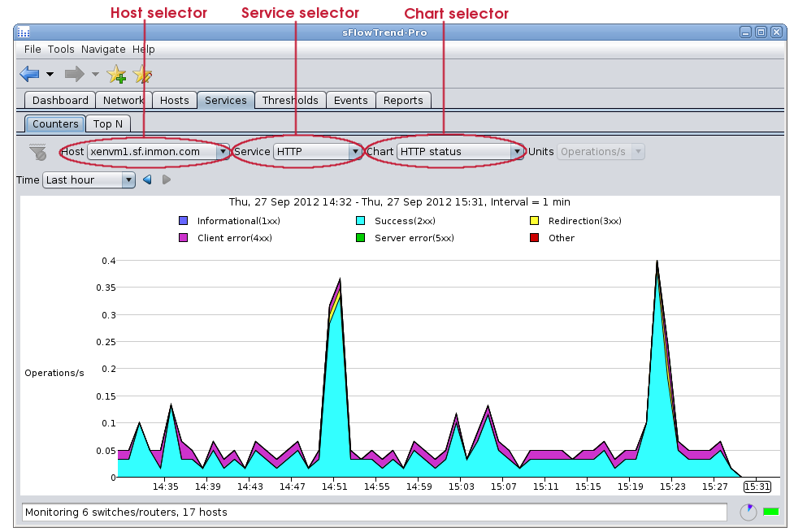Click the circular progress indicator icon
Viewport: 807px width, 532px height.
point(748,512)
